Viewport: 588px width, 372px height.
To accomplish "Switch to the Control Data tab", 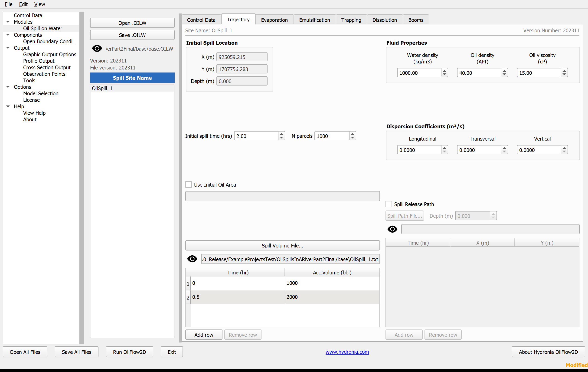I will point(201,20).
